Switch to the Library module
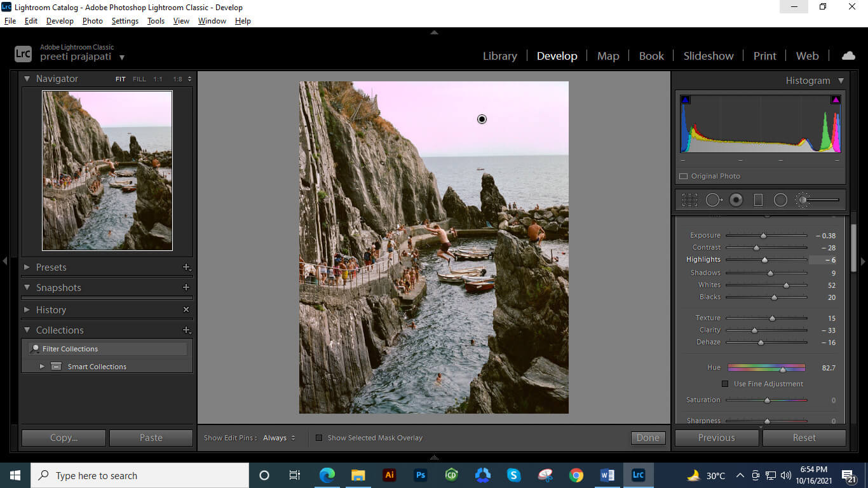The image size is (868, 488). [499, 55]
